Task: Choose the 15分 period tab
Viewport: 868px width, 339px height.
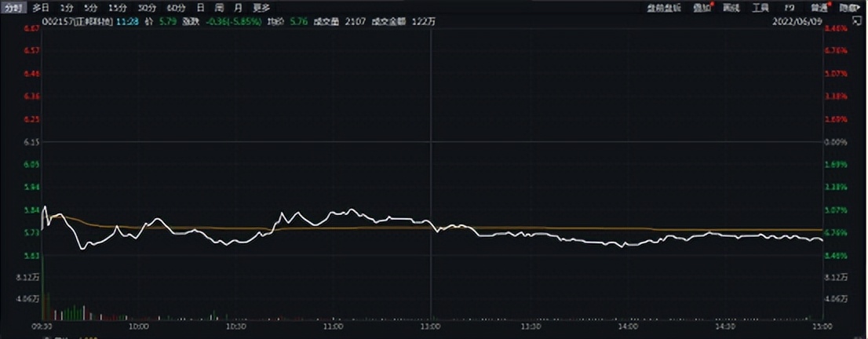Action: [x=117, y=7]
